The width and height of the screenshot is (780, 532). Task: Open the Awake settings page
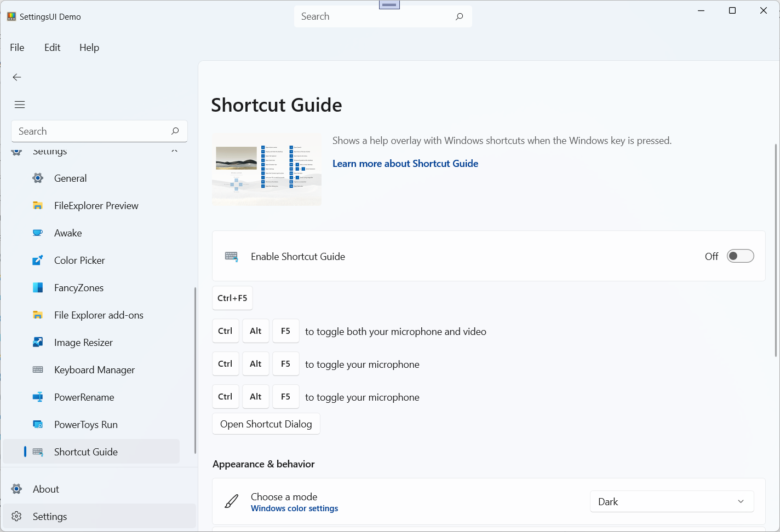91,233
